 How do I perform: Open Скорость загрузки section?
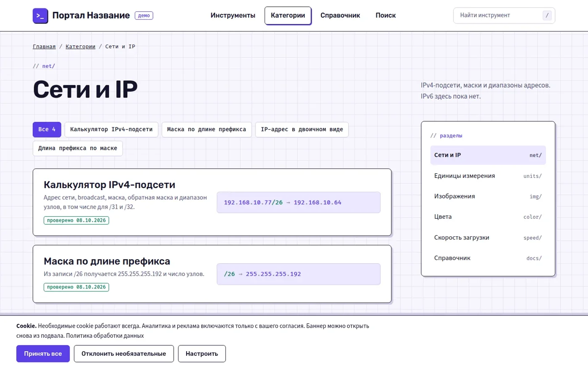click(488, 238)
